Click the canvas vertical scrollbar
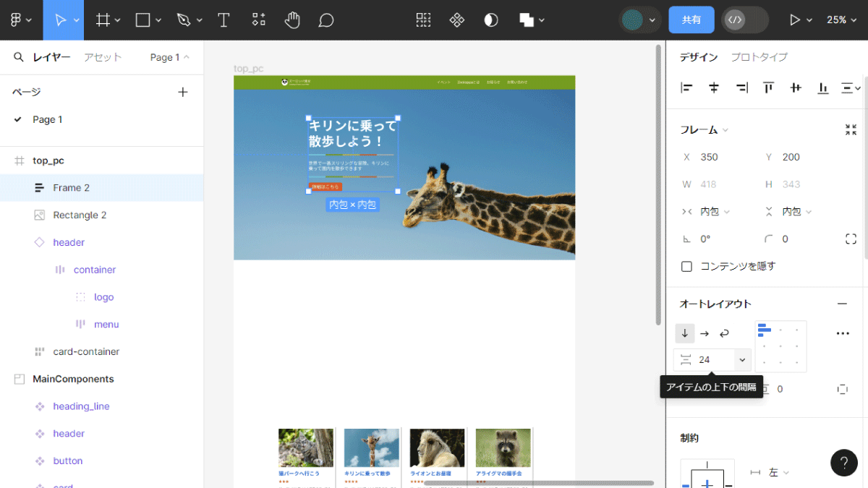The image size is (868, 488). [658, 184]
